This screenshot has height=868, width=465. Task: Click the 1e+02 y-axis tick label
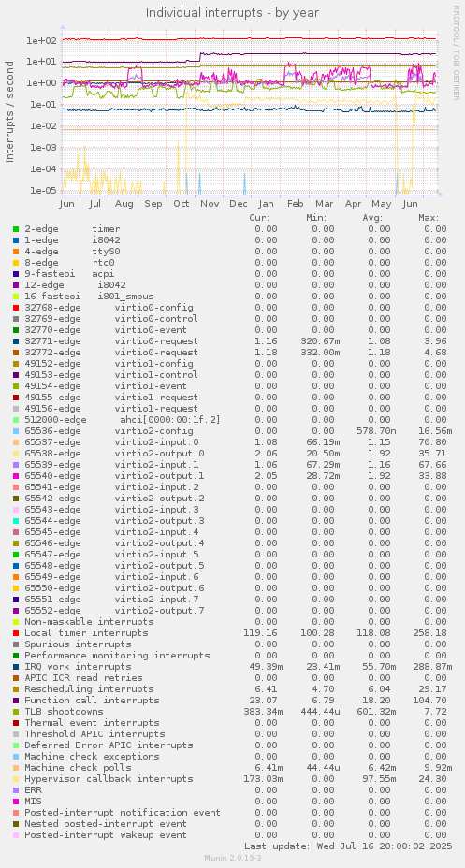tap(43, 40)
